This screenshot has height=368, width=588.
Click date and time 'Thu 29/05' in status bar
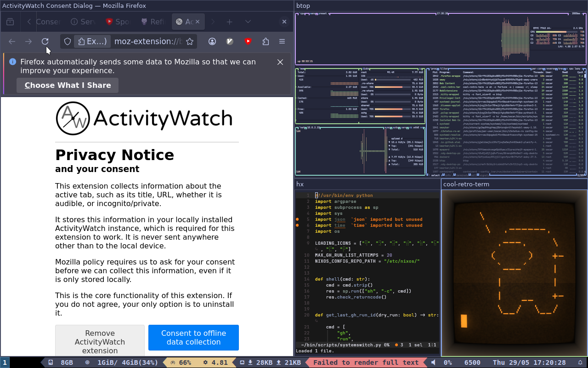pyautogui.click(x=529, y=362)
